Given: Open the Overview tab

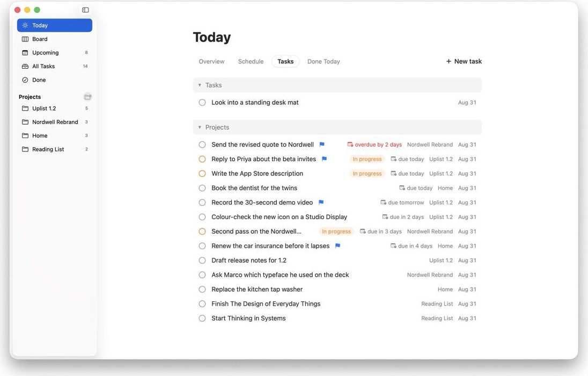Looking at the screenshot, I should tap(211, 61).
